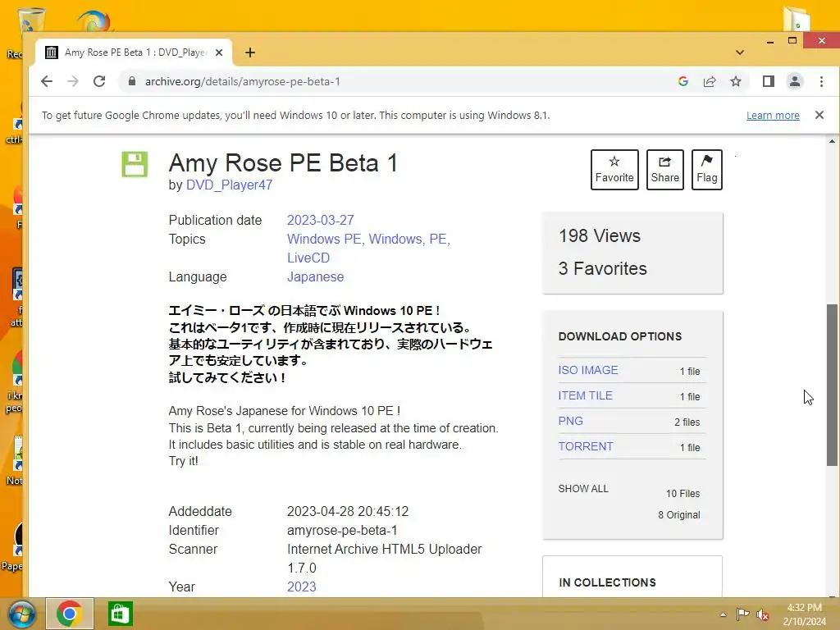The height and width of the screenshot is (630, 840).
Task: Go back using the browser back arrow
Action: [x=47, y=81]
